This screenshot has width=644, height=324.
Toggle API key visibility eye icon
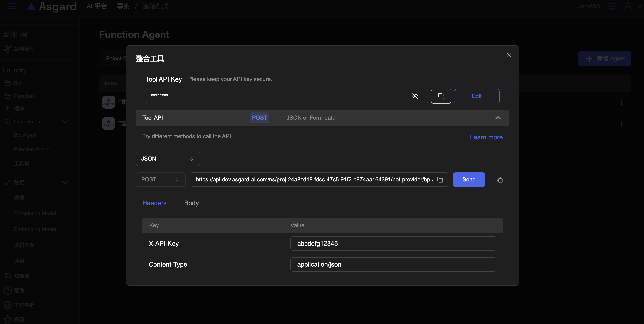point(415,96)
